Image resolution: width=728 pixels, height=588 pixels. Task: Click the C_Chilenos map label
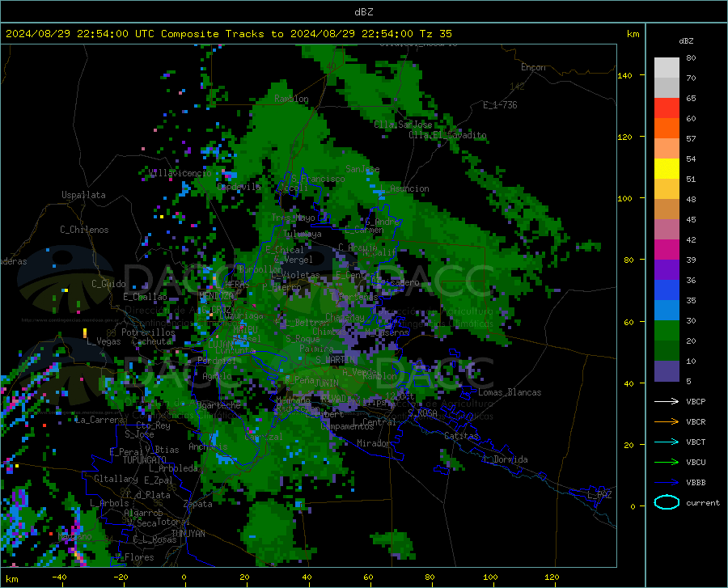tap(84, 230)
